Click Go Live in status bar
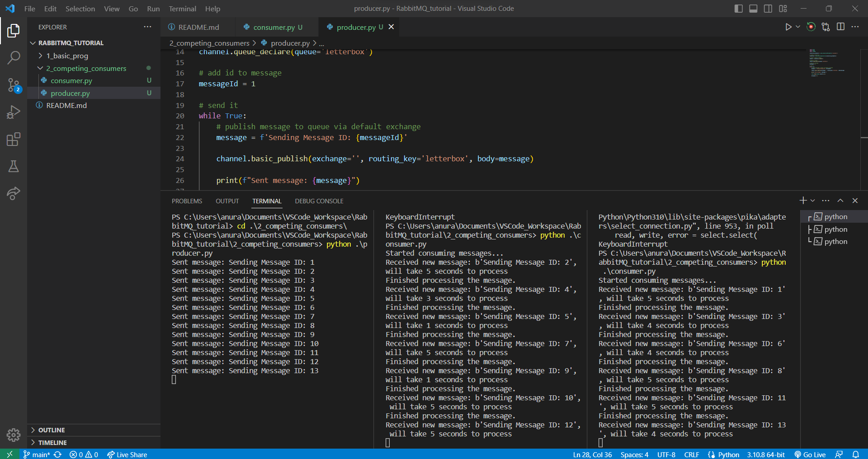 point(810,454)
